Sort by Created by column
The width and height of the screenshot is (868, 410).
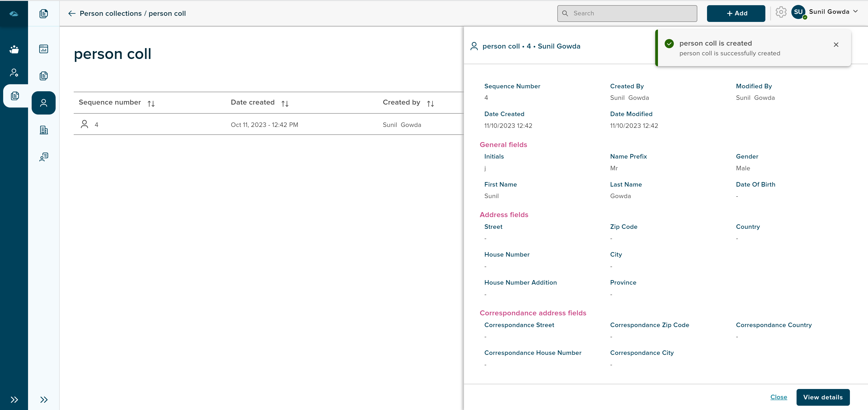click(x=430, y=104)
